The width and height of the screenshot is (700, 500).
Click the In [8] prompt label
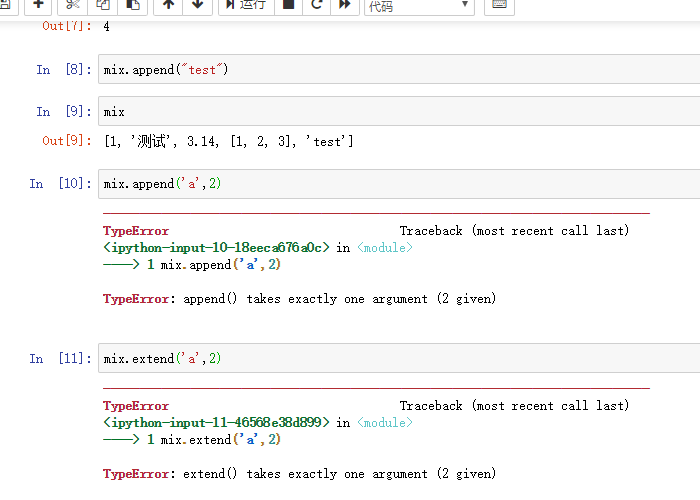click(x=64, y=70)
